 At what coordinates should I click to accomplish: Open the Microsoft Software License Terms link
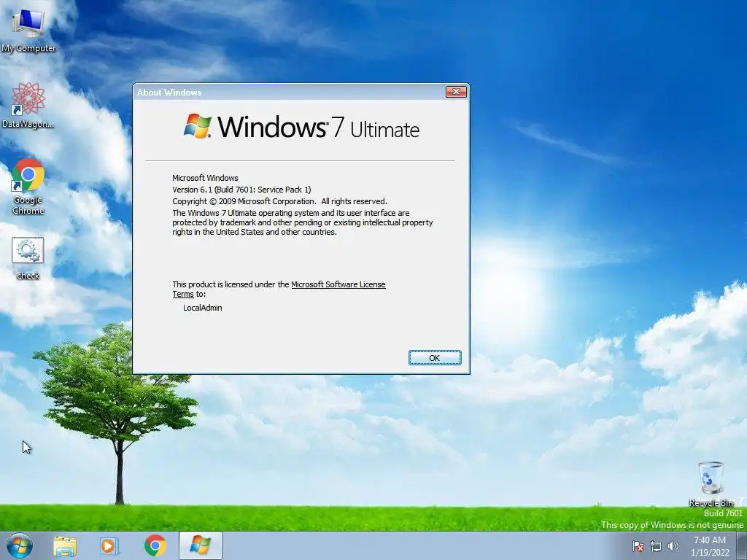(x=279, y=289)
